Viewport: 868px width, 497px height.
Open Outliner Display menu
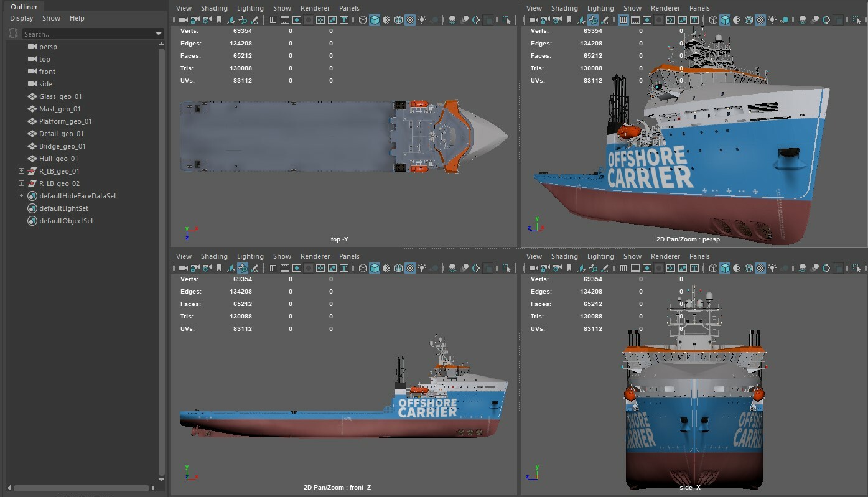[22, 18]
